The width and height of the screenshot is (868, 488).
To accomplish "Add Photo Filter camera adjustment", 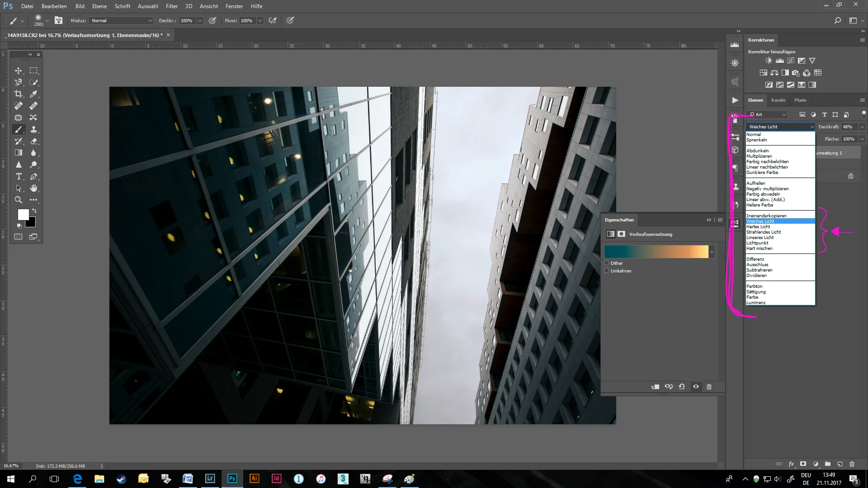I will pyautogui.click(x=796, y=73).
